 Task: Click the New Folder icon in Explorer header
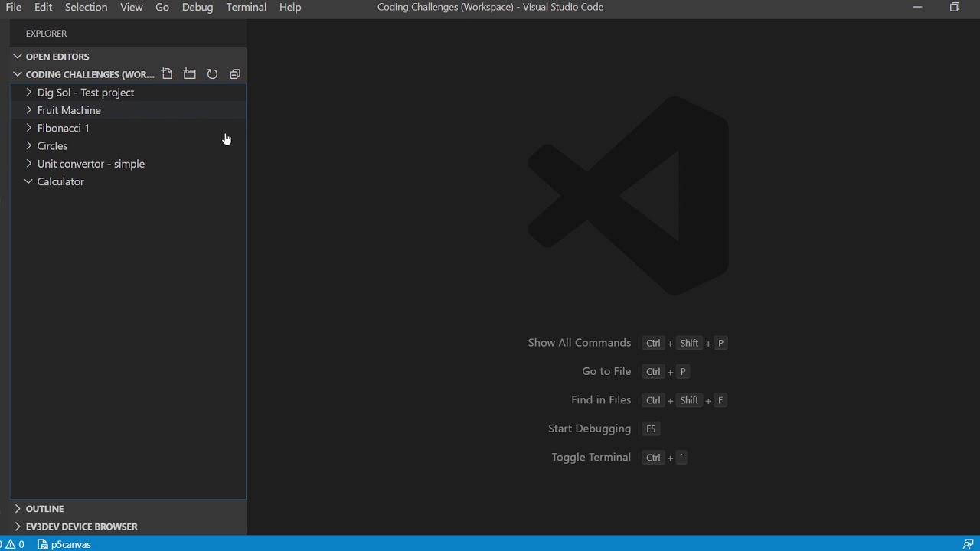(x=190, y=74)
